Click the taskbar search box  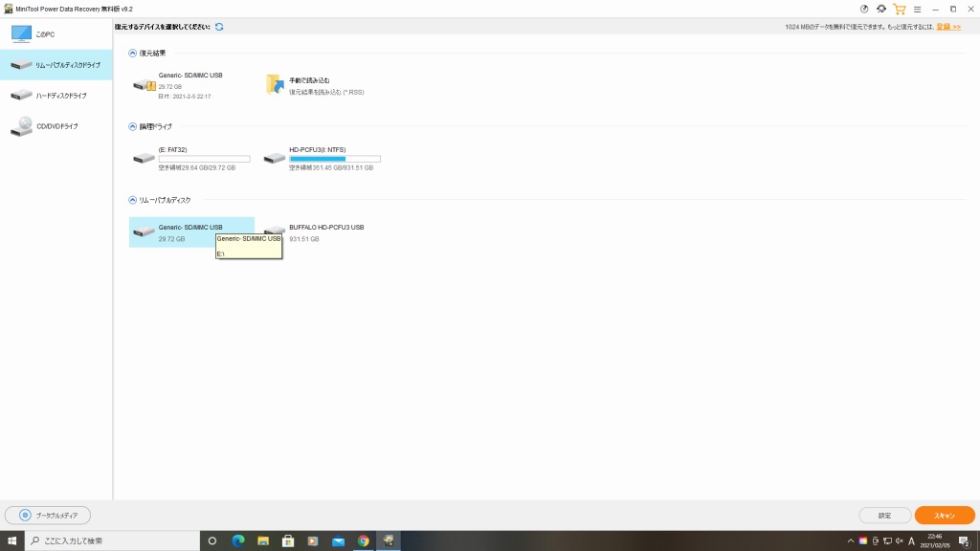click(113, 540)
